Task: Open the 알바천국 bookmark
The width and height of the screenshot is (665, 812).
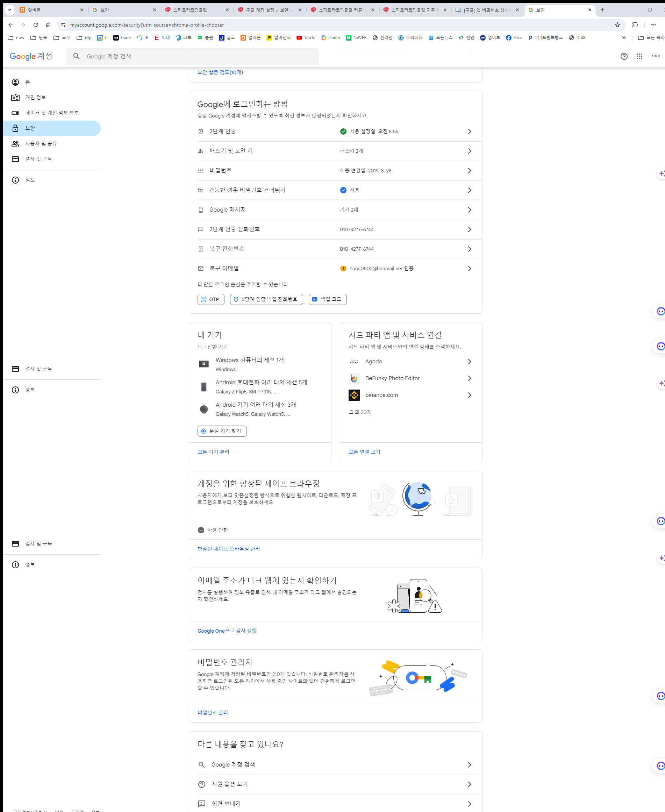Action: click(279, 37)
